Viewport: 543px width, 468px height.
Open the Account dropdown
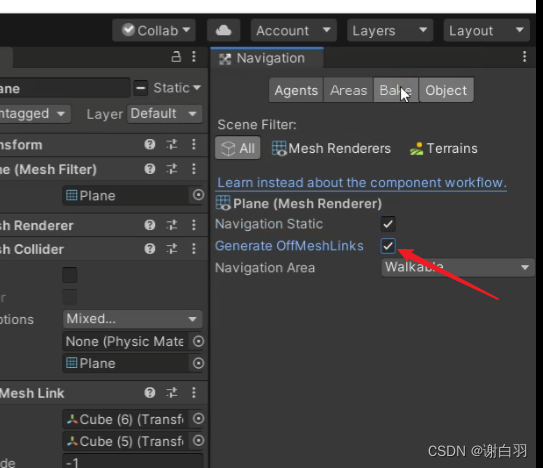click(x=294, y=30)
